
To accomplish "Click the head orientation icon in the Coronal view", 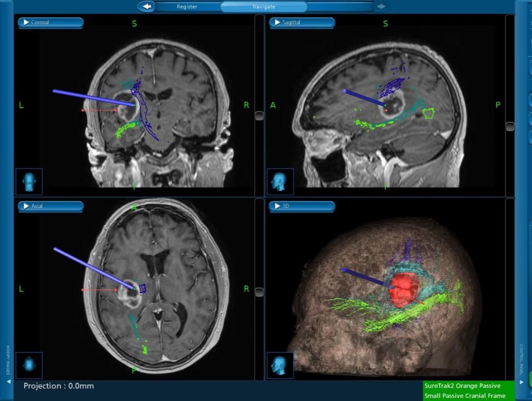I will (29, 182).
